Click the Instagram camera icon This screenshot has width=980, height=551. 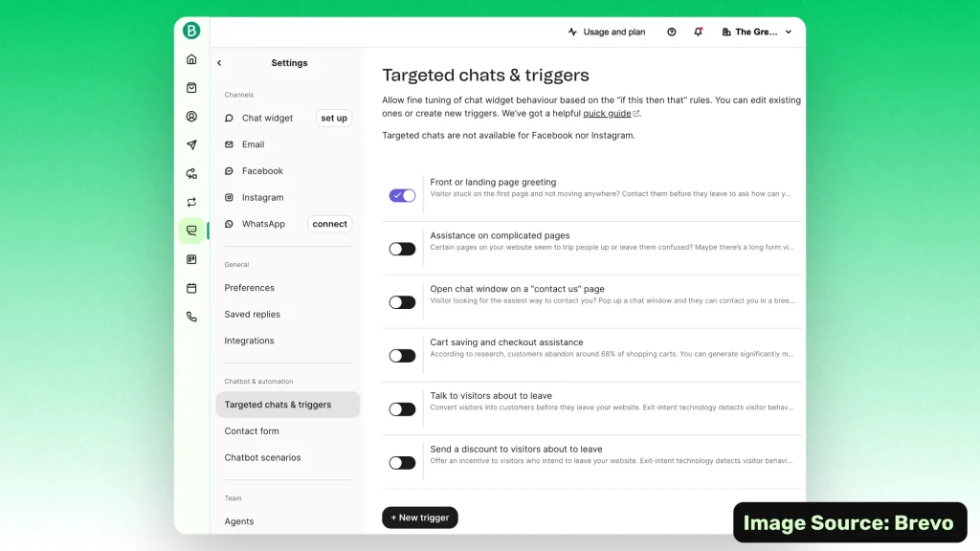[x=229, y=197]
